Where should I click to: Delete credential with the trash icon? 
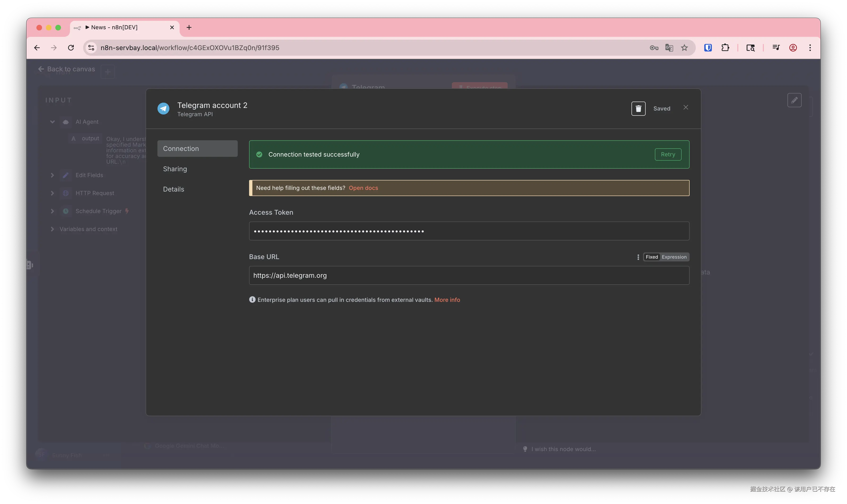click(638, 109)
